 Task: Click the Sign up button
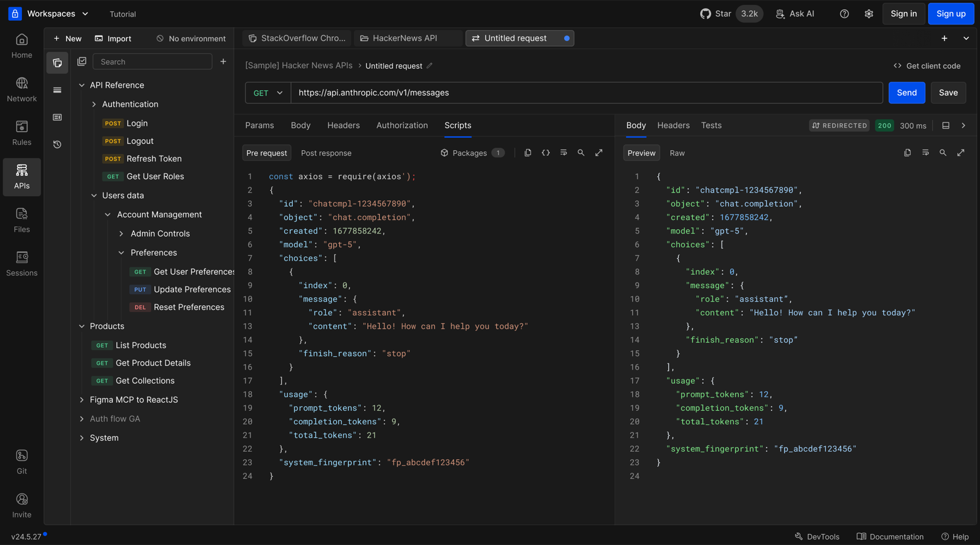coord(951,13)
